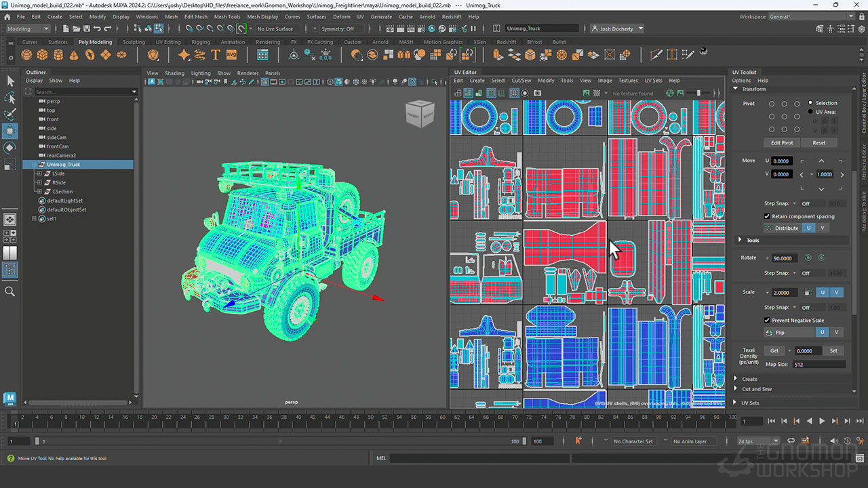Viewport: 868px width, 488px height.
Task: Click the SVG import shelf icon
Action: point(231,55)
